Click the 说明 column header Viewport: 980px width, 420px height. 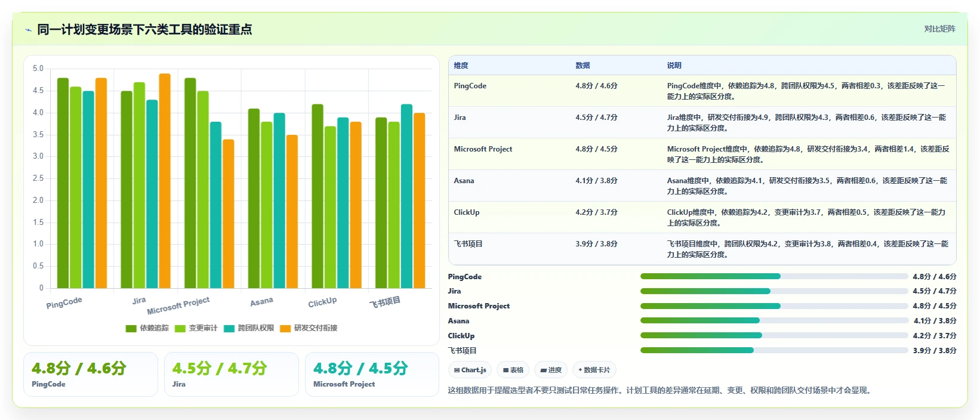click(674, 66)
